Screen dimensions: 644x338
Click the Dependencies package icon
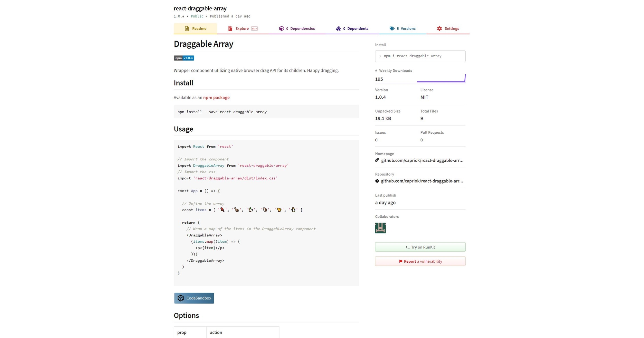pos(282,28)
